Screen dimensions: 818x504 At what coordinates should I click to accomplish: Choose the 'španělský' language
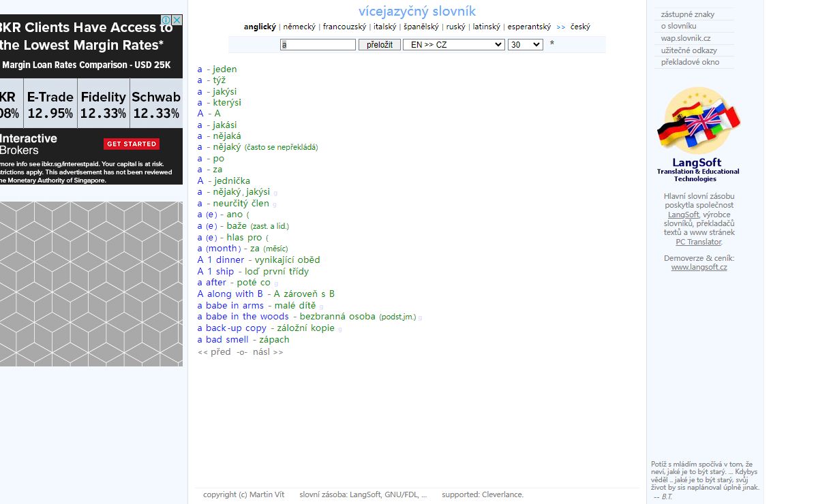point(421,27)
